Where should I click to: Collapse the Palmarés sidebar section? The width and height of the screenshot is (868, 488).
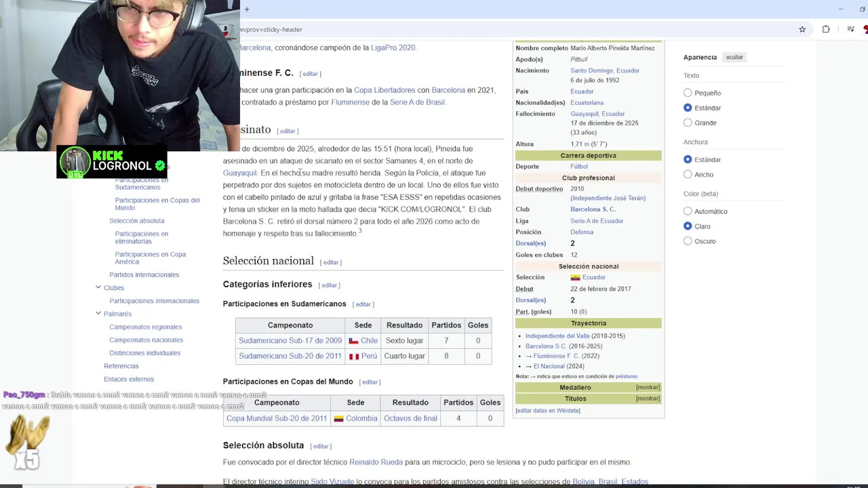[98, 314]
